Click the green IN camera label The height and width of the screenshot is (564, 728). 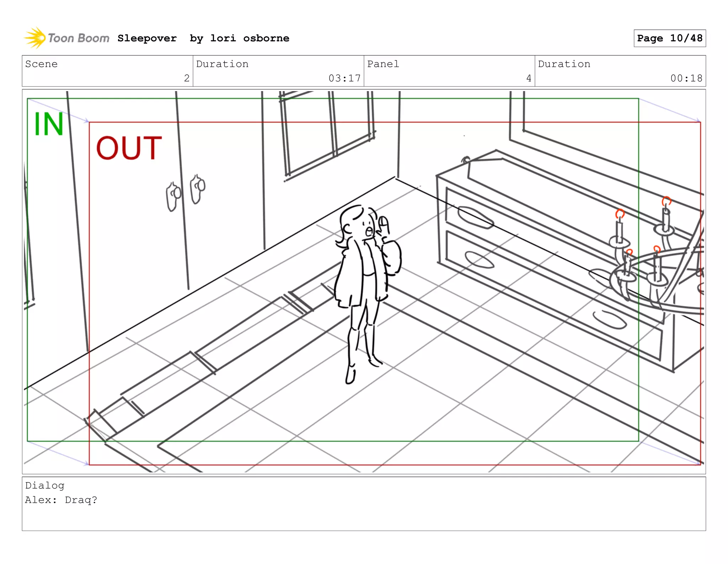click(x=49, y=124)
